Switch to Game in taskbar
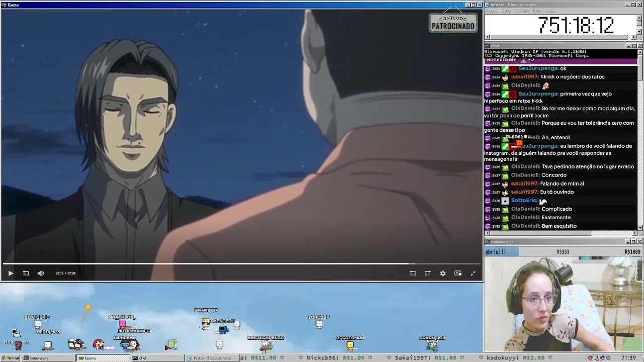644x362 pixels. [x=103, y=358]
